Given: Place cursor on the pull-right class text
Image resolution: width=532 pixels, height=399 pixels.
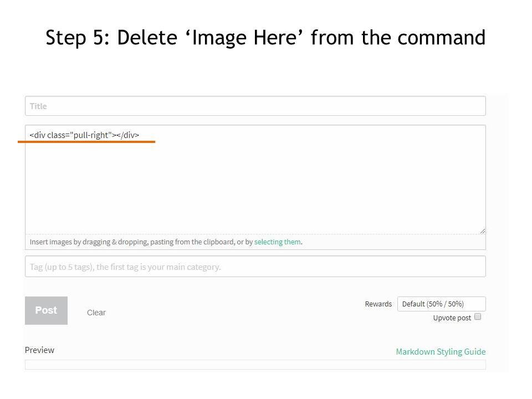Looking at the screenshot, I should click(x=90, y=135).
